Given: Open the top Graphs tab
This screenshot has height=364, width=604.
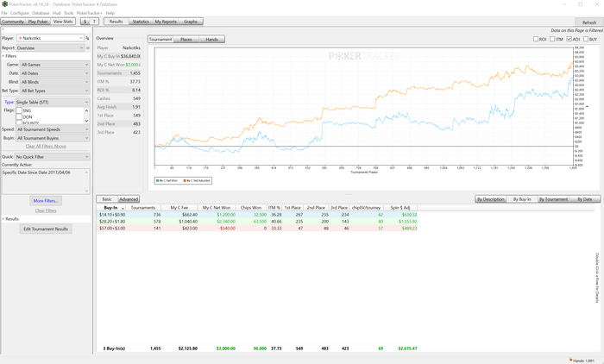Looking at the screenshot, I should 191,22.
